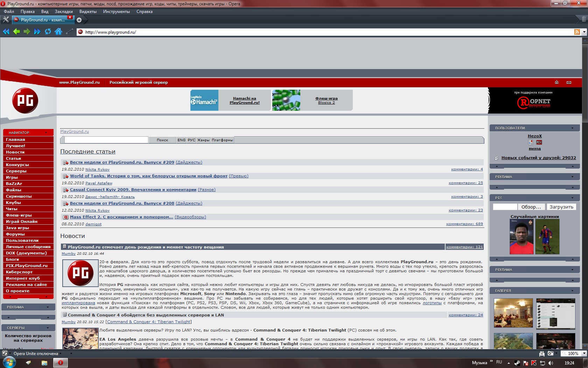
Task: Open the Sekou player random picture
Action: pyautogui.click(x=521, y=237)
